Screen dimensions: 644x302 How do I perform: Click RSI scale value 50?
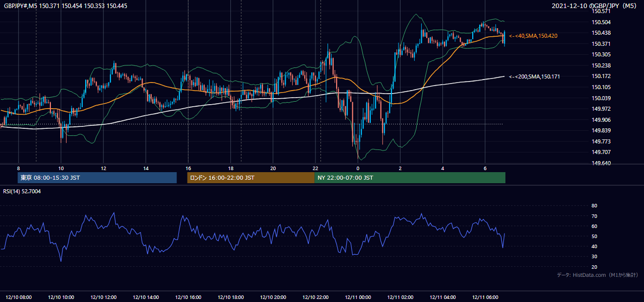[x=594, y=236]
